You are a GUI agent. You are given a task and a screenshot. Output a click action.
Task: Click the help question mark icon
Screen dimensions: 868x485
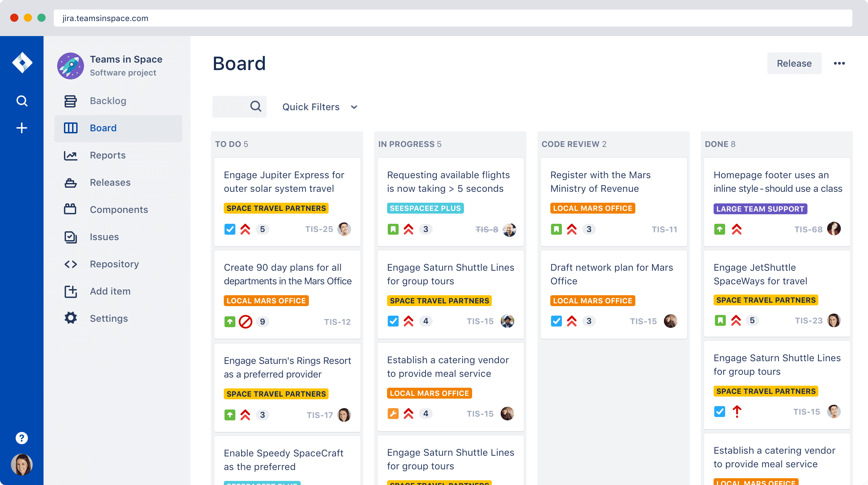pos(21,438)
